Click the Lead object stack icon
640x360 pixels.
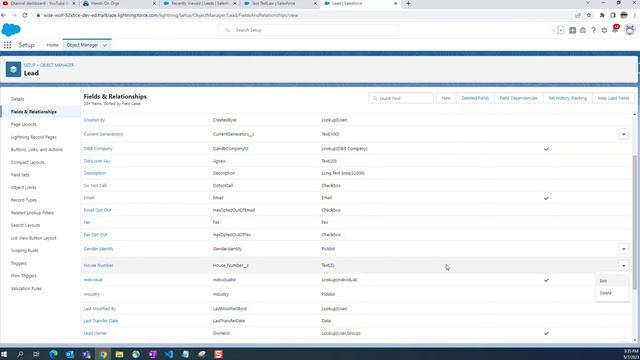[13, 69]
